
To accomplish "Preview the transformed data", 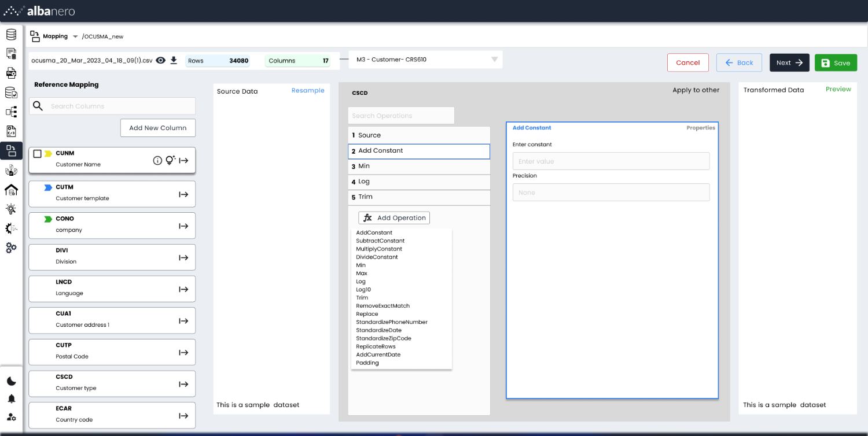I will click(x=838, y=89).
